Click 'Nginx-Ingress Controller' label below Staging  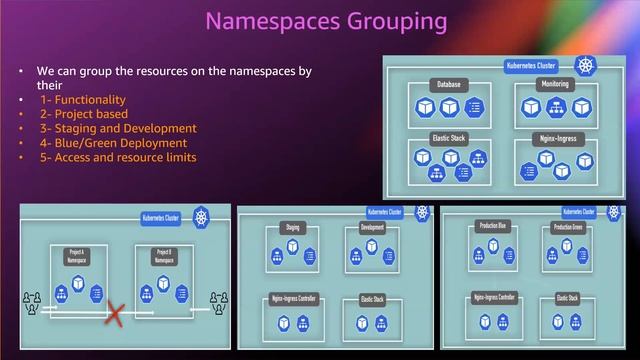[294, 299]
